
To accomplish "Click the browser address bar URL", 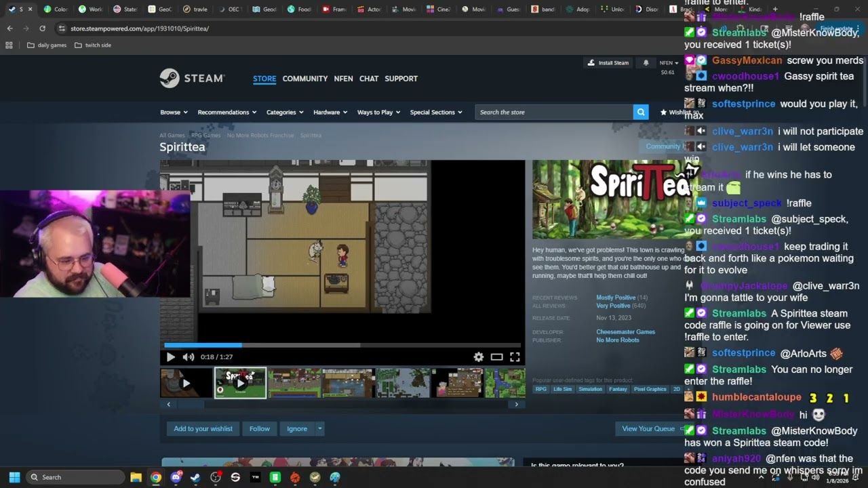I will coord(140,28).
